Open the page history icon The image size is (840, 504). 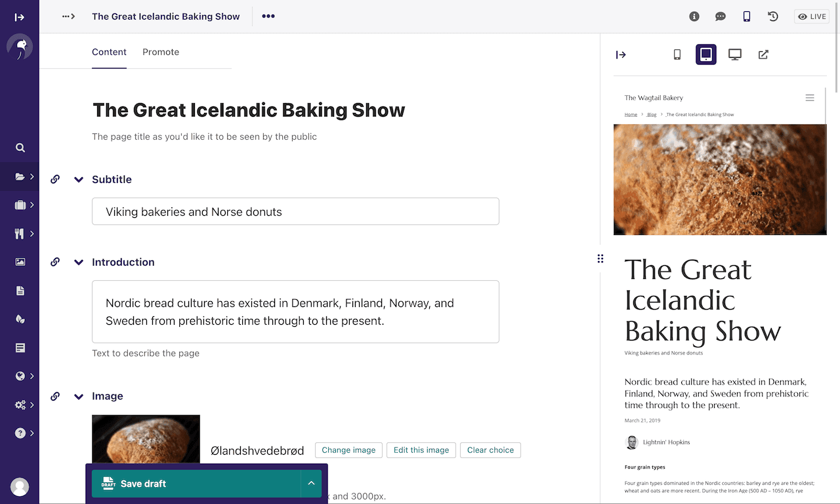point(773,16)
